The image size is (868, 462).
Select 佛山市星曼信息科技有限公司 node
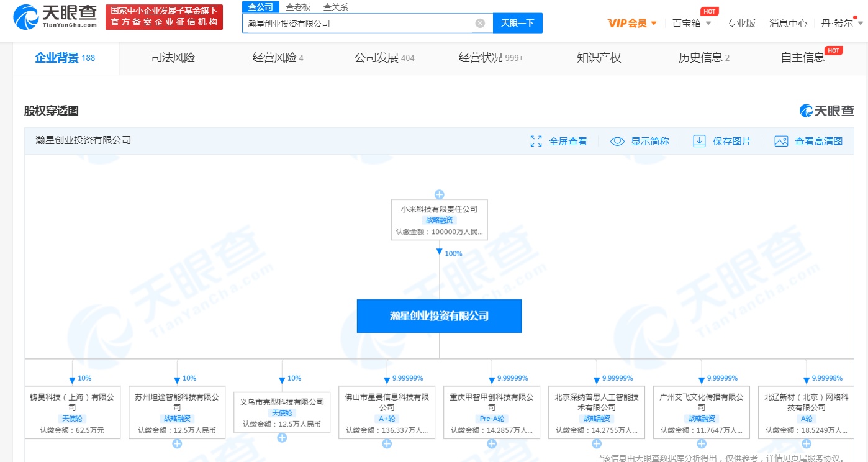387,412
